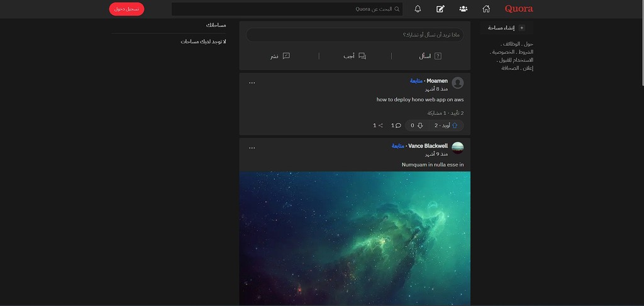Click Vance Blackwell's profile avatar
644x306 pixels.
click(x=458, y=148)
